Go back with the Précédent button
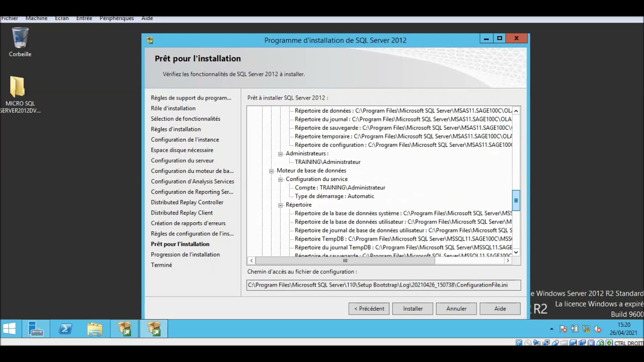644x362 pixels. (x=369, y=309)
